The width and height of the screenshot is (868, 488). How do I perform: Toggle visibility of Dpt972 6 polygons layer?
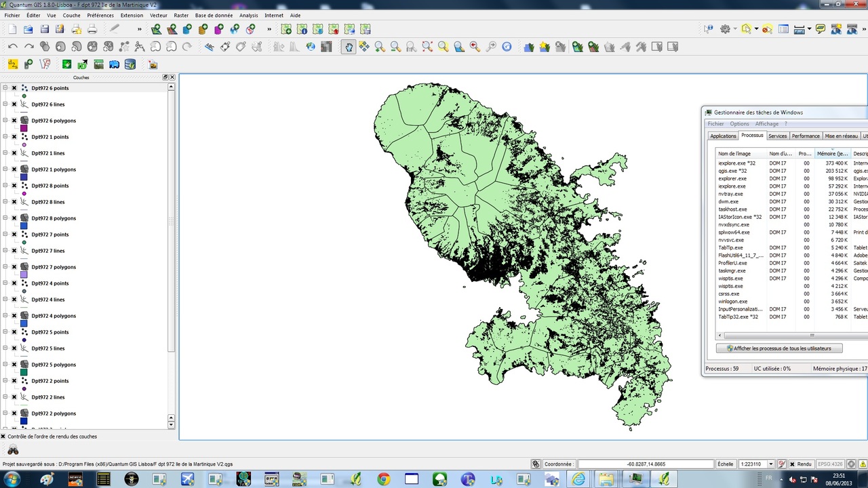tap(14, 121)
